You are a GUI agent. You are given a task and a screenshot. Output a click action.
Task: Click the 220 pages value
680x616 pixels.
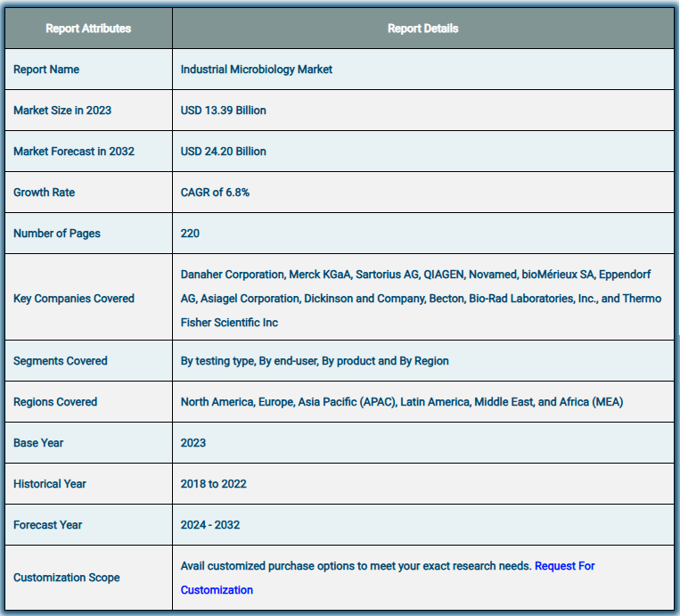[x=190, y=234]
